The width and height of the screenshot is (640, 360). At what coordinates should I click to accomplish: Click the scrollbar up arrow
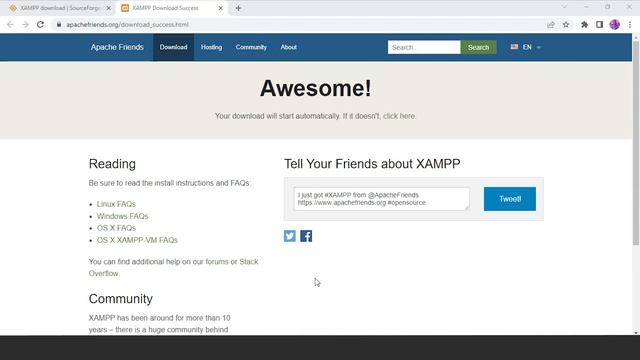(x=636, y=38)
